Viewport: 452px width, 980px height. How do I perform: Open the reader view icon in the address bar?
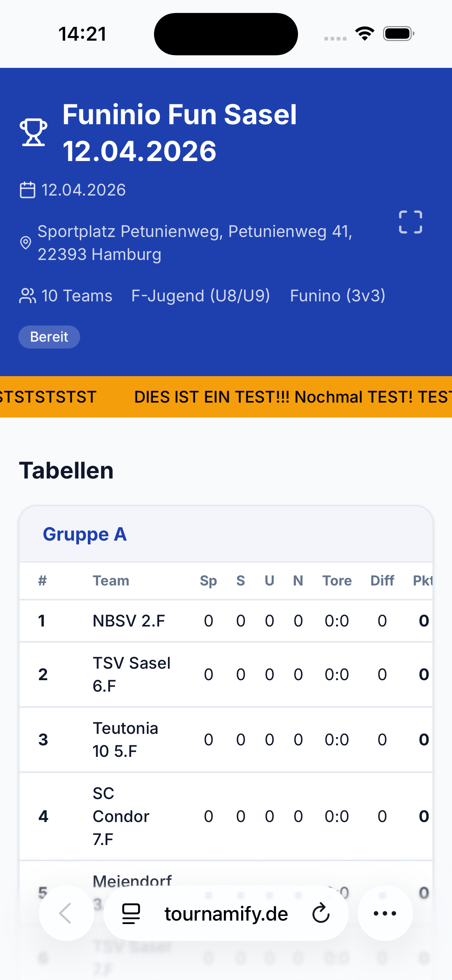[131, 913]
